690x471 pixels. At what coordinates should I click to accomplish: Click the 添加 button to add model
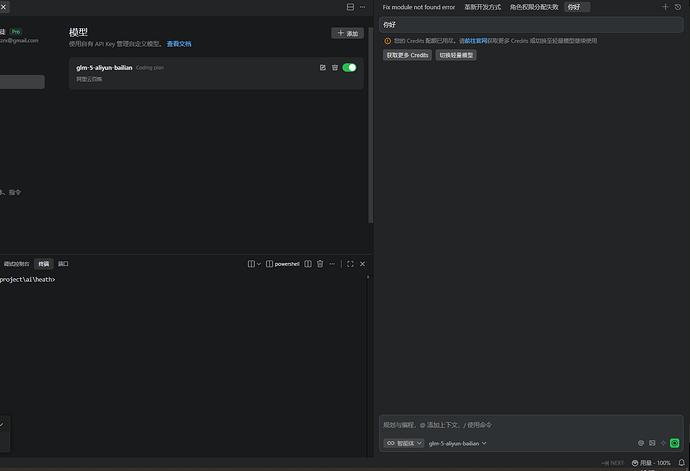pyautogui.click(x=347, y=33)
